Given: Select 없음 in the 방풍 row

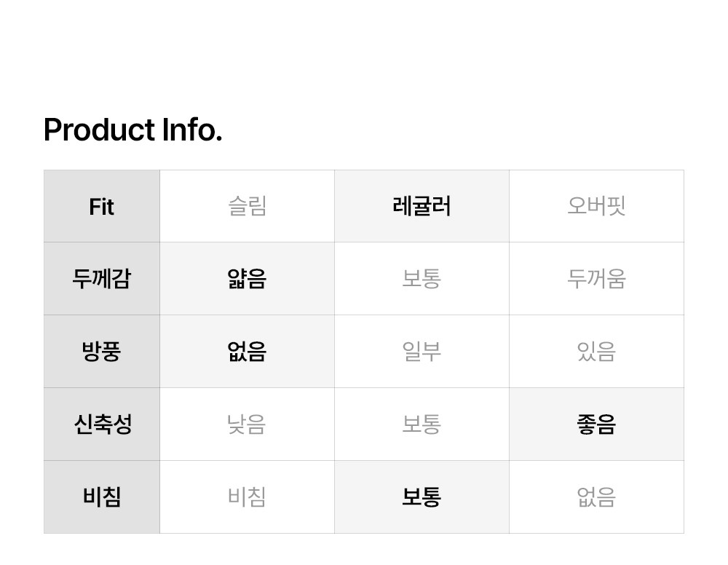Looking at the screenshot, I should 247,352.
